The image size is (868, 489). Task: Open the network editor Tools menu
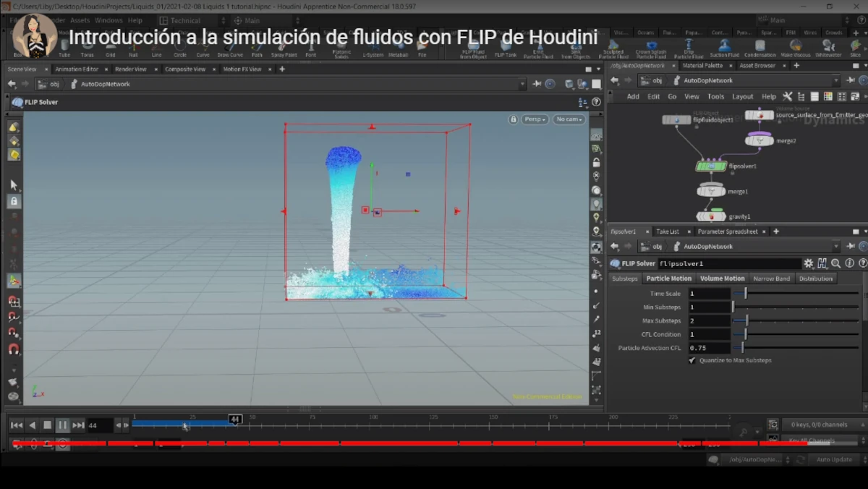(715, 96)
